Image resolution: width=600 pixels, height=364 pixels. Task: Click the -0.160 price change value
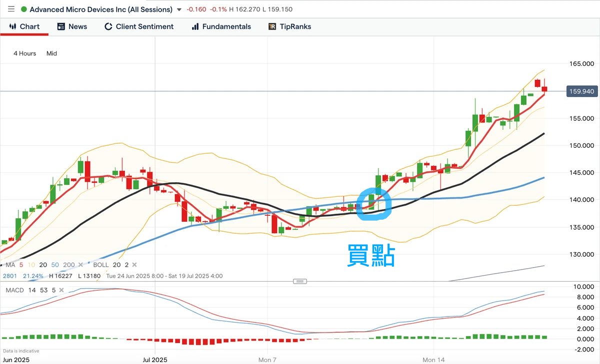coord(197,9)
